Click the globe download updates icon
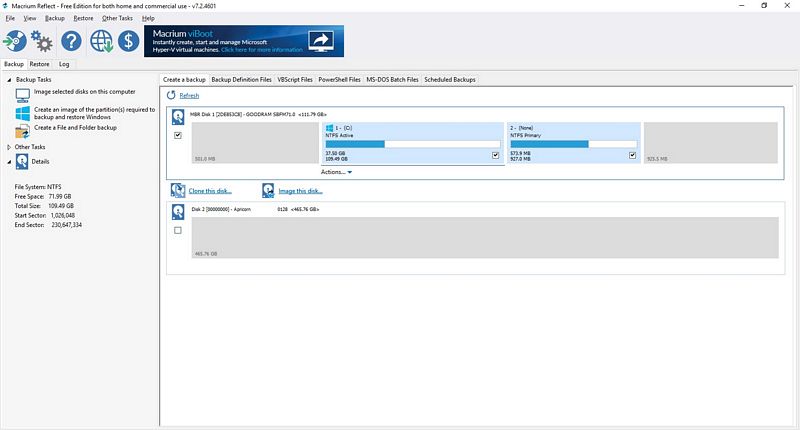 click(101, 41)
